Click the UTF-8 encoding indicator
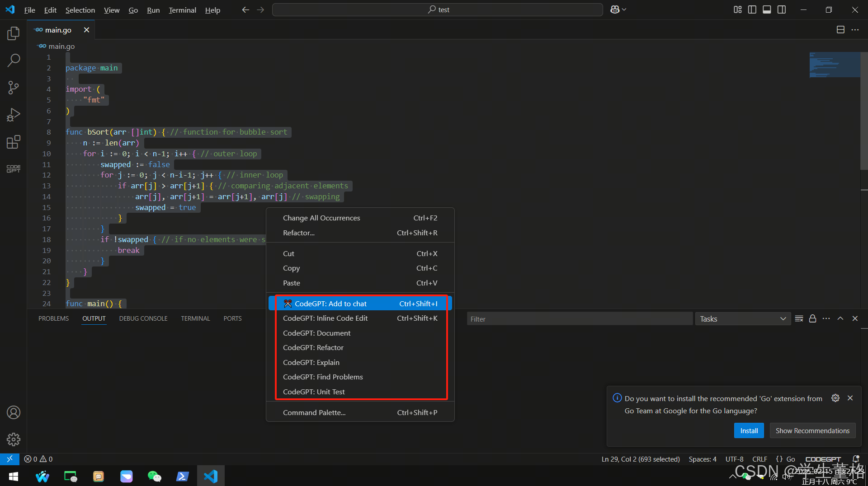This screenshot has height=486, width=868. [734, 459]
